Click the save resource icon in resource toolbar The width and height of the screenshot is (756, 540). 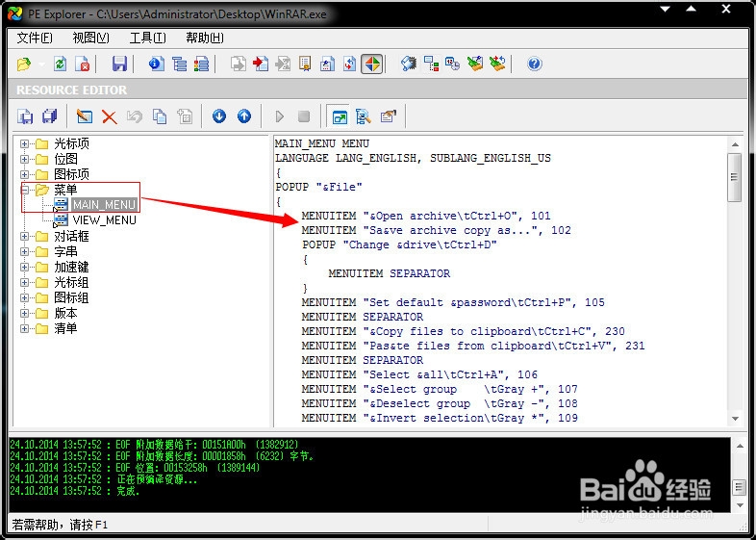click(25, 116)
